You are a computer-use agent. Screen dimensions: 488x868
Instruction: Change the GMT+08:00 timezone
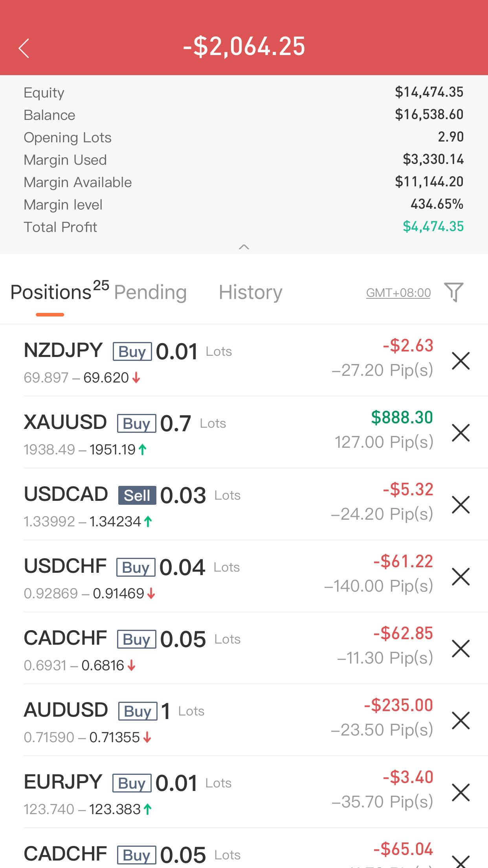click(x=398, y=293)
